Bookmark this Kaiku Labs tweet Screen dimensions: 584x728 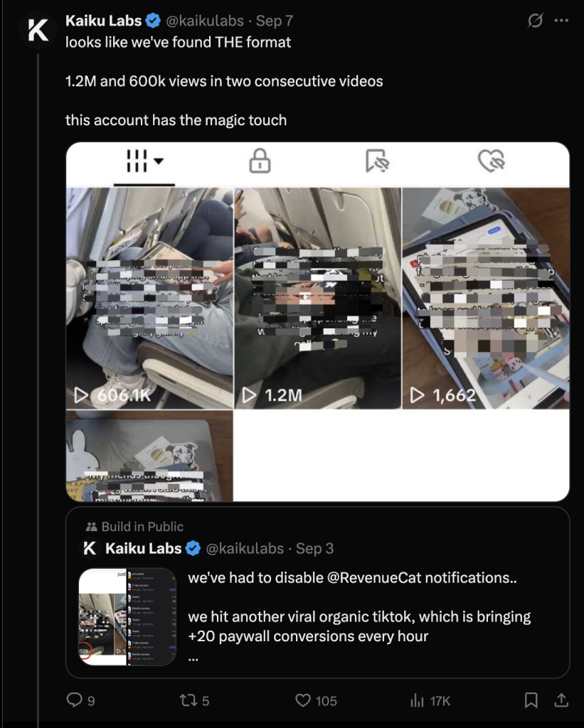coord(531,700)
